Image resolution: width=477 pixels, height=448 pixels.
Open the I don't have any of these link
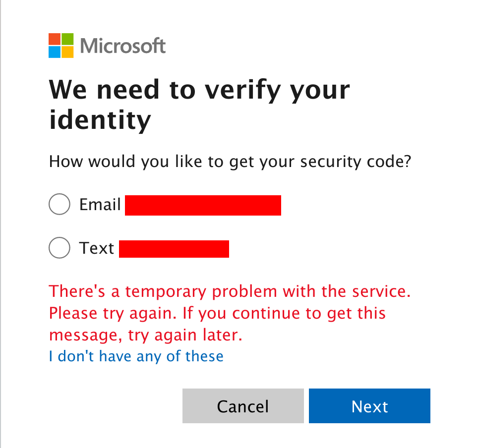pyautogui.click(x=136, y=356)
